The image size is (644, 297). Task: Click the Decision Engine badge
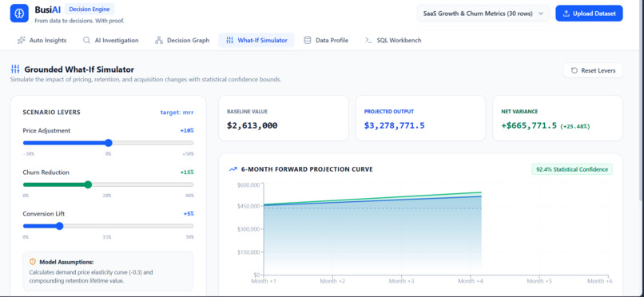click(89, 9)
